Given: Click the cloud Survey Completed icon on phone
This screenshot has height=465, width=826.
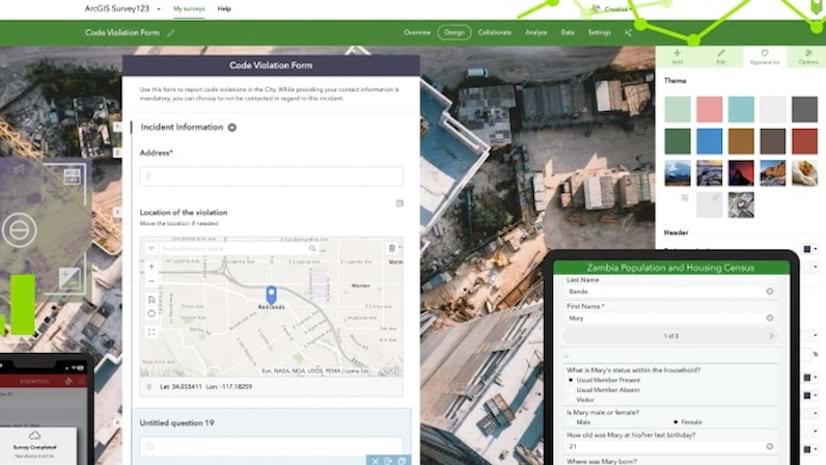Looking at the screenshot, I should click(x=35, y=436).
